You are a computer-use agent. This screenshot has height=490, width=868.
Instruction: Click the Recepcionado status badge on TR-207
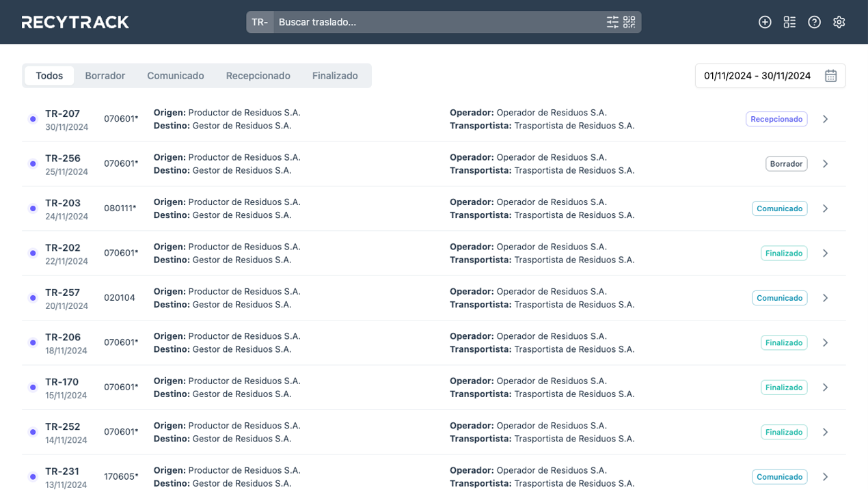click(x=776, y=118)
